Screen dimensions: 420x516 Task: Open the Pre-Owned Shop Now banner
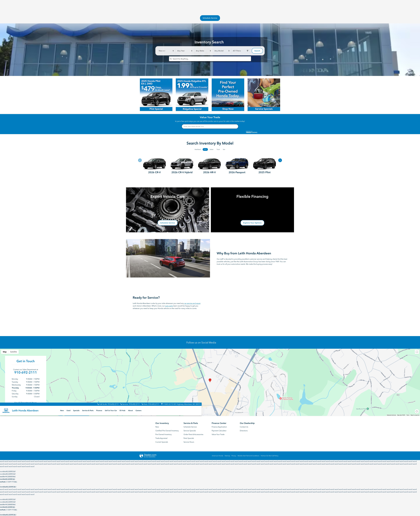(x=228, y=95)
